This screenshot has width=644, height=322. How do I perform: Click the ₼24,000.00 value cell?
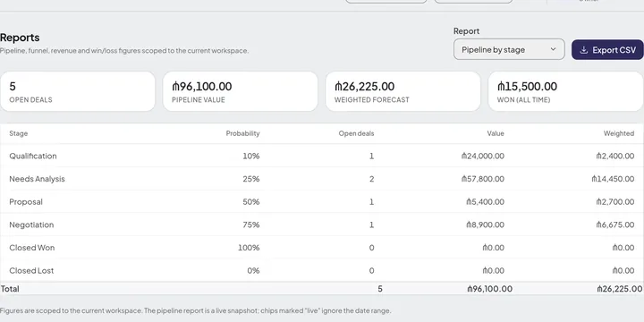click(483, 156)
